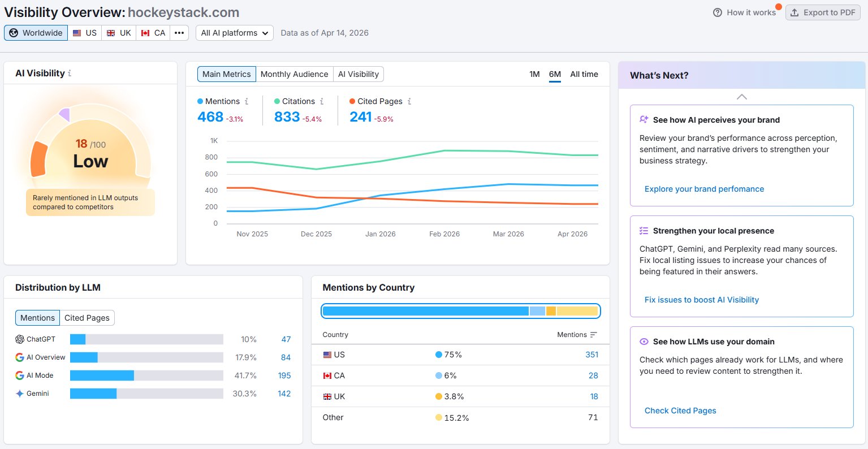The width and height of the screenshot is (868, 449).
Task: Click the checklist icon on local presence card
Action: 644,231
